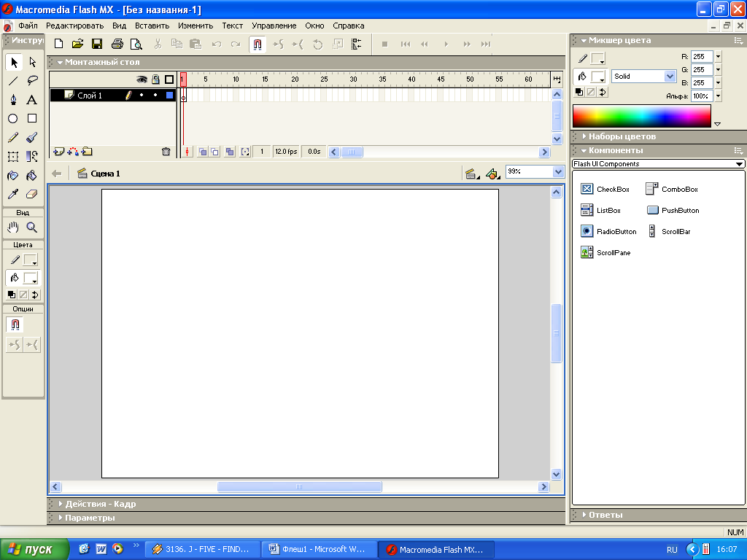This screenshot has height=560, width=747.
Task: Print the document from the toolbar
Action: coord(117,44)
